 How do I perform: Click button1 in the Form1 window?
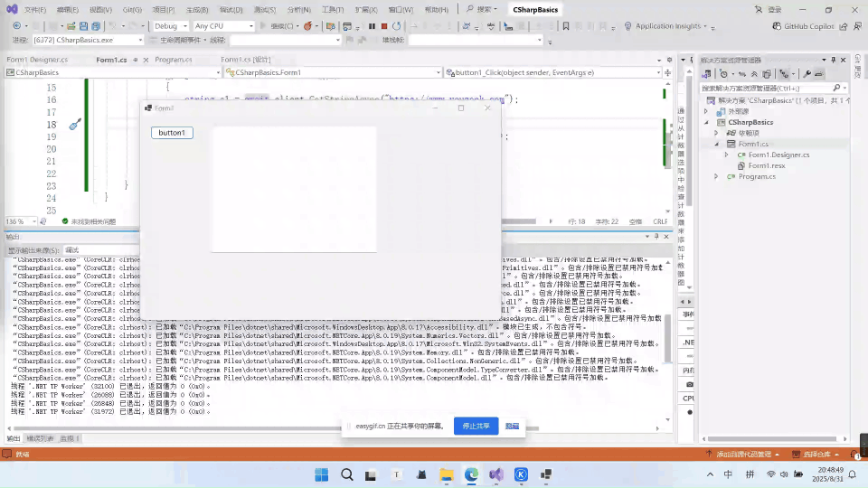pyautogui.click(x=172, y=133)
